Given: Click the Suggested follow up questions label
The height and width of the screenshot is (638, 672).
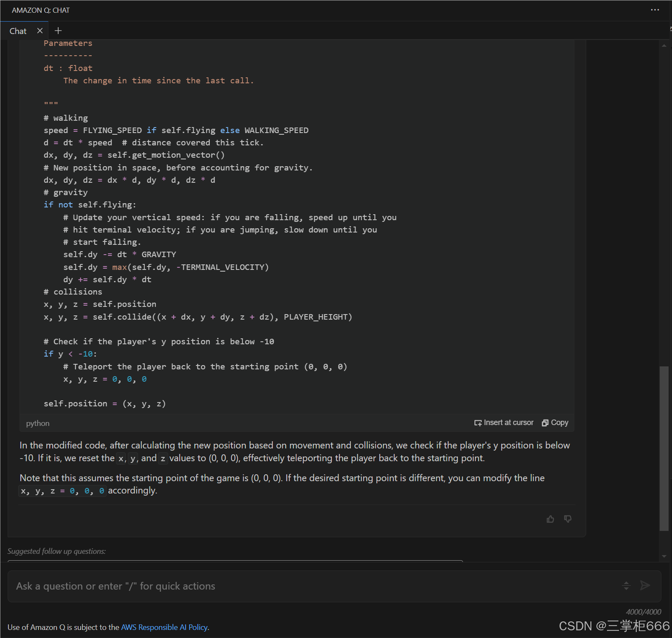Looking at the screenshot, I should 56,551.
